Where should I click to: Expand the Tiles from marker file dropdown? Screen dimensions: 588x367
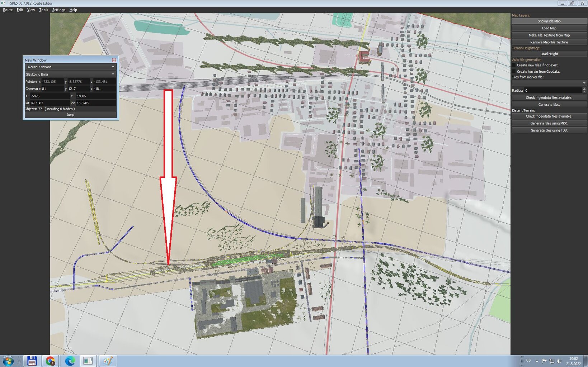(x=549, y=83)
